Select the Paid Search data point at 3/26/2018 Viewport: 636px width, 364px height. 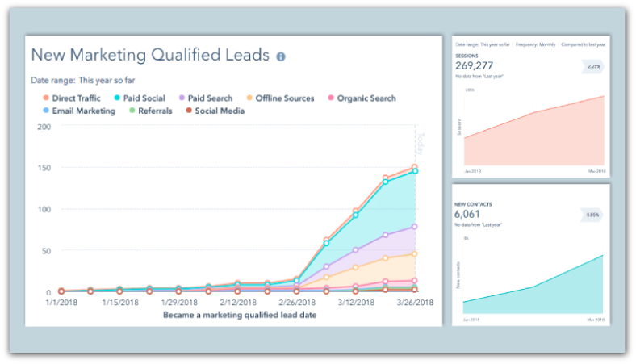415,227
